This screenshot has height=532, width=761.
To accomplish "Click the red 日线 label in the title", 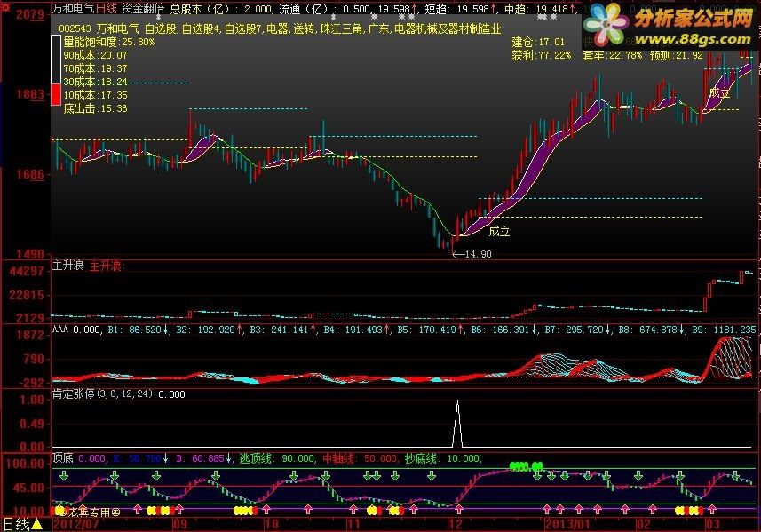I will tap(107, 8).
